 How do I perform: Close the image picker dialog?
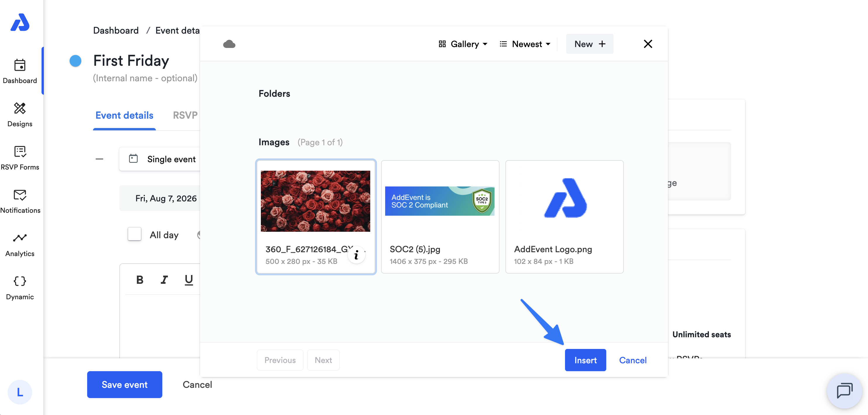pyautogui.click(x=647, y=44)
